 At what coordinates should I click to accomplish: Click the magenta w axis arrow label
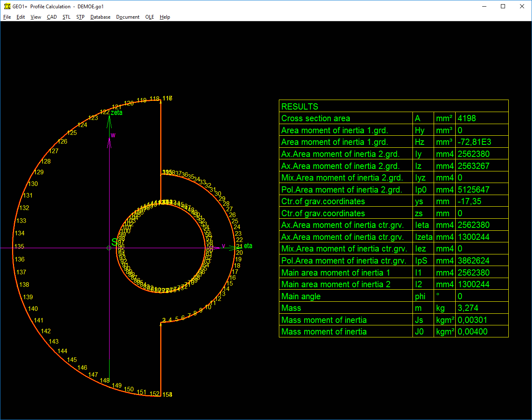coord(113,135)
